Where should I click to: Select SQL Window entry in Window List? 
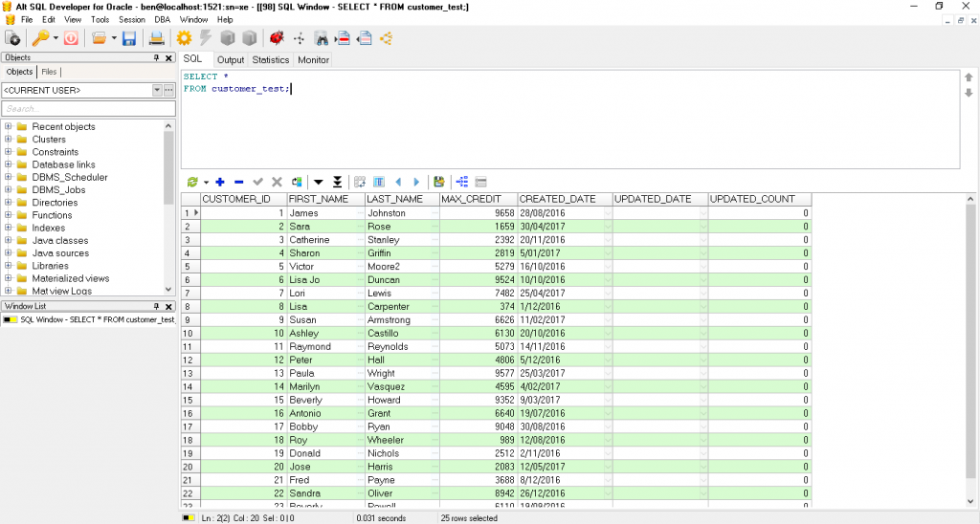click(x=96, y=319)
